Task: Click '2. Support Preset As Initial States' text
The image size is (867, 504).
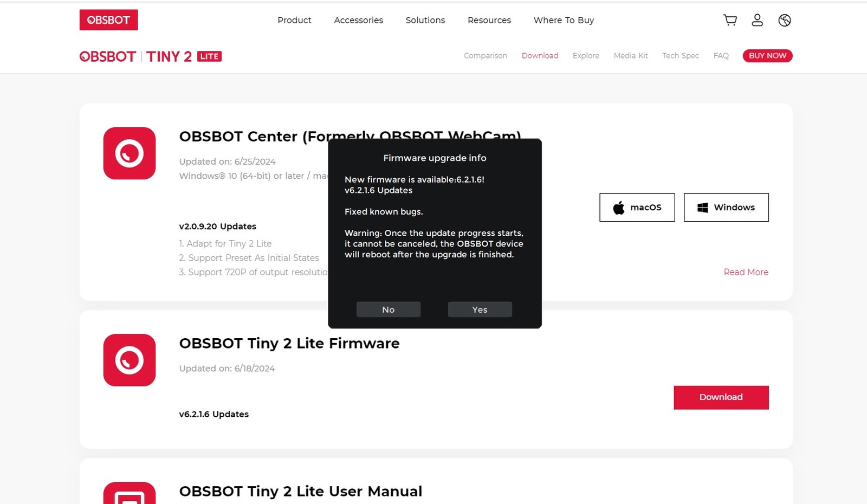Action: point(249,258)
